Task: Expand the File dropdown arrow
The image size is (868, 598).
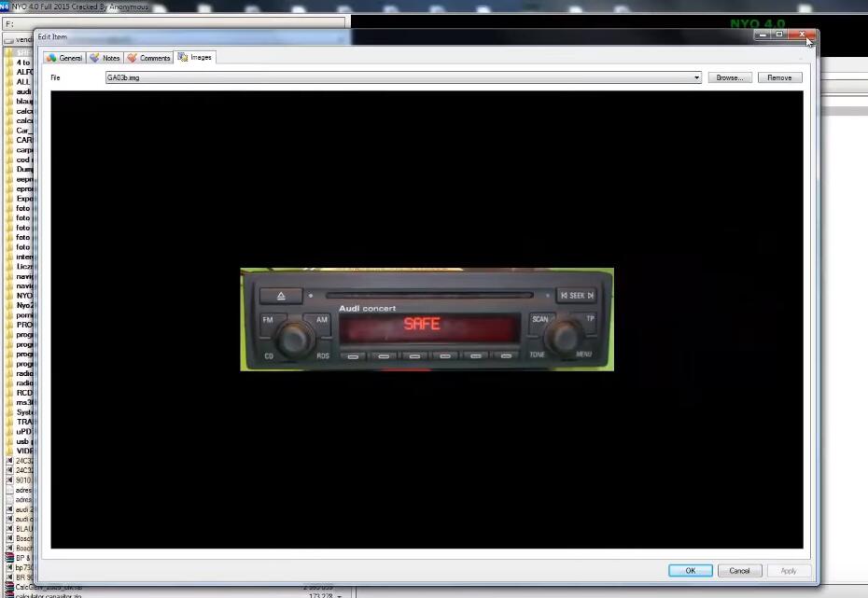Action: click(x=696, y=77)
